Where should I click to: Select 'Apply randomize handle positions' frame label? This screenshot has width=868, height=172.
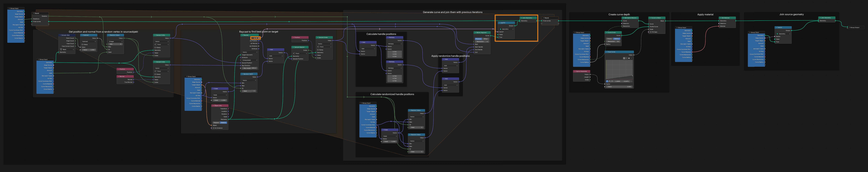tap(451, 56)
